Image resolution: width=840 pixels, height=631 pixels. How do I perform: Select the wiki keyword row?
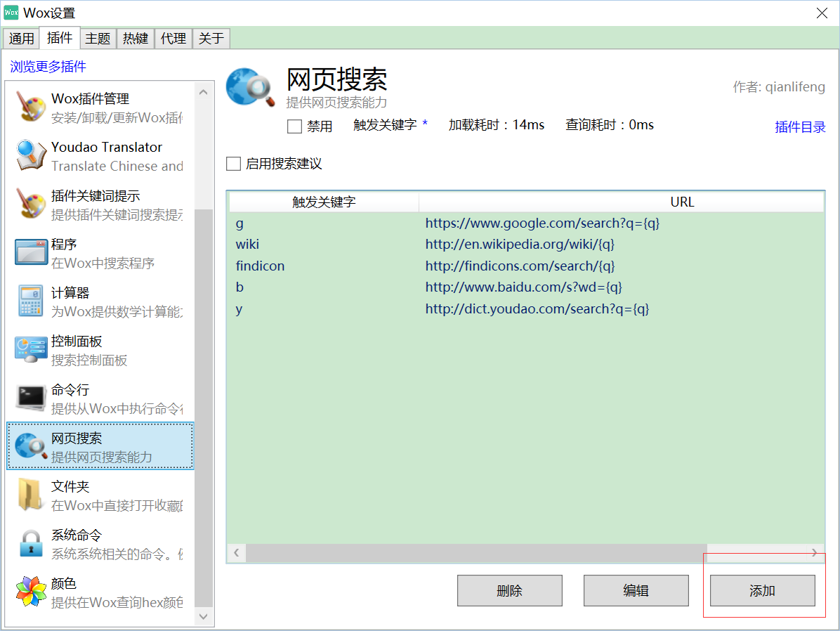click(x=525, y=245)
